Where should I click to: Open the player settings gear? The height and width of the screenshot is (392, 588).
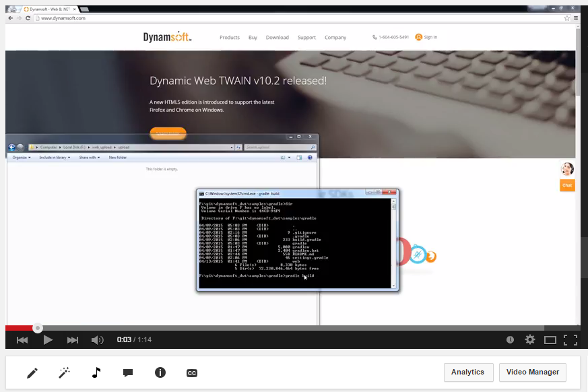pyautogui.click(x=530, y=340)
